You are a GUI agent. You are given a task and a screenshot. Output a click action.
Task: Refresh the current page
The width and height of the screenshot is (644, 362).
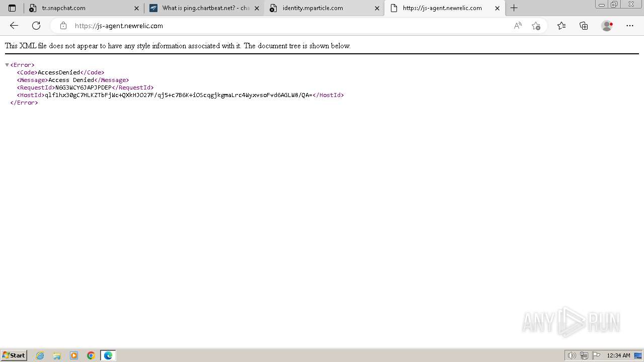click(x=36, y=26)
